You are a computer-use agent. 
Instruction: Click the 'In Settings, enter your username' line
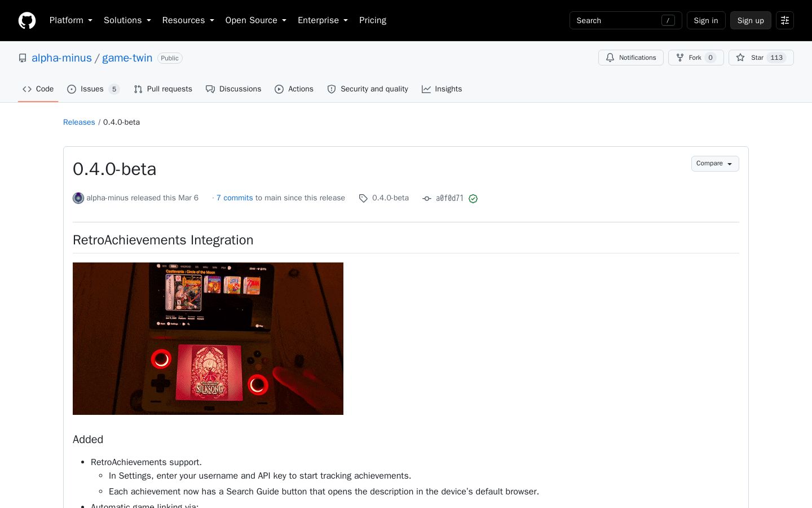coord(260,476)
